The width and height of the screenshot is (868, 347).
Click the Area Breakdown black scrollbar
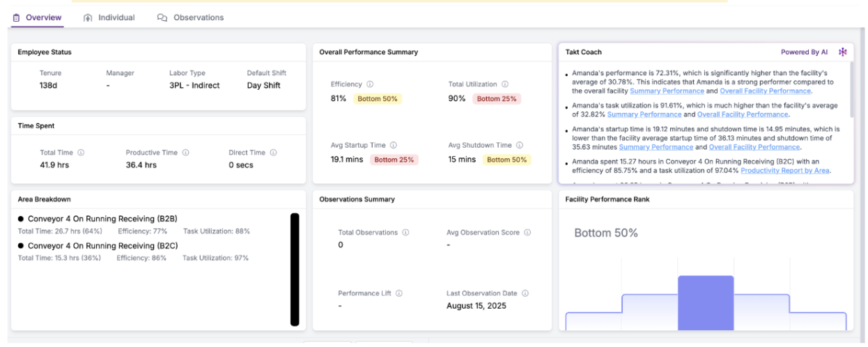[x=295, y=269]
